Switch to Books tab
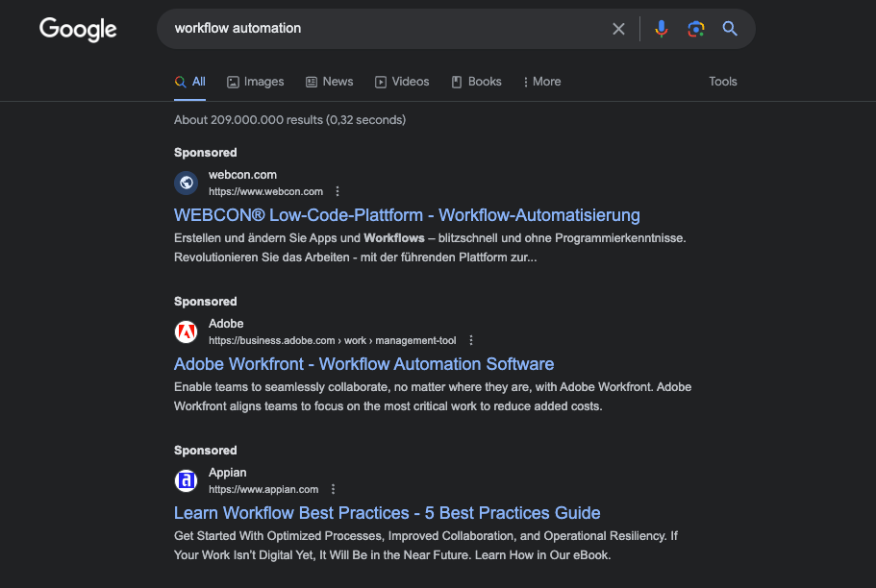 [476, 82]
